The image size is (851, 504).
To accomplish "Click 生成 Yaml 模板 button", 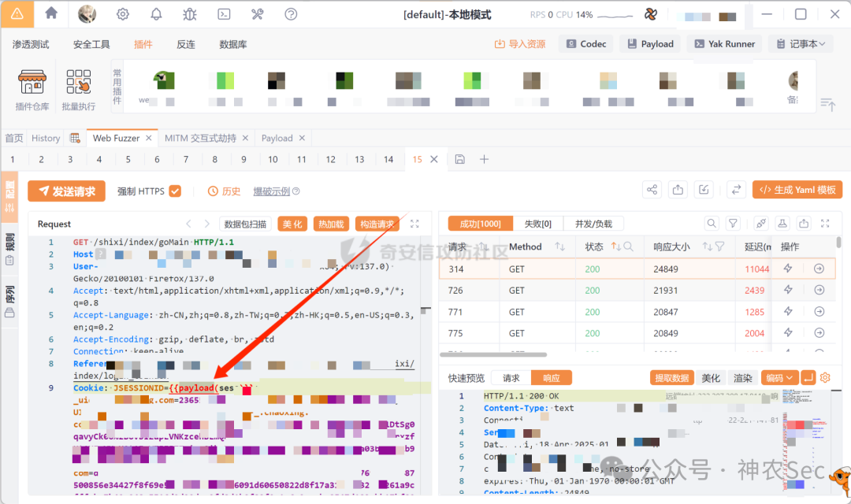I will click(797, 189).
